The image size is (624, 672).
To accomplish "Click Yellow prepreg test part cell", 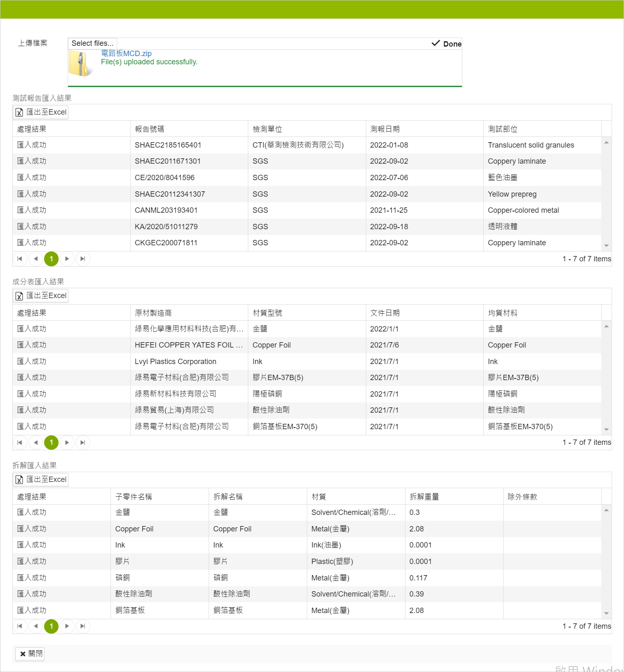I will coord(542,194).
